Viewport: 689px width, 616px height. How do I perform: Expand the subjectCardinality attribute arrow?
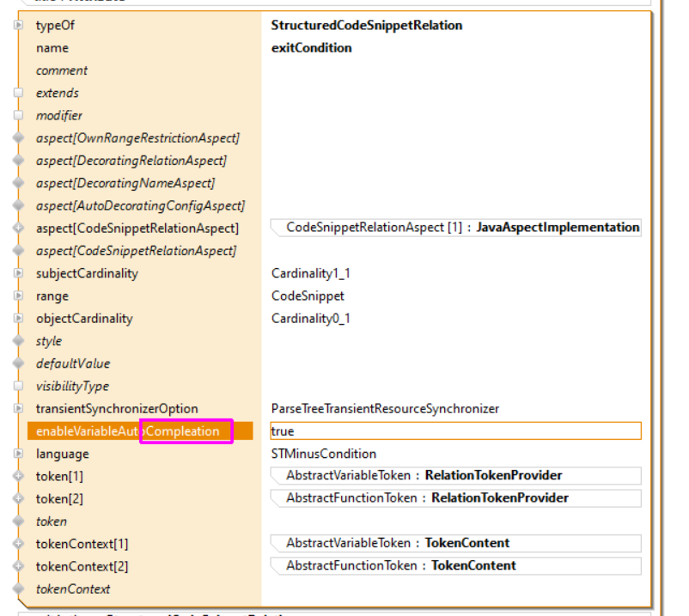18,273
